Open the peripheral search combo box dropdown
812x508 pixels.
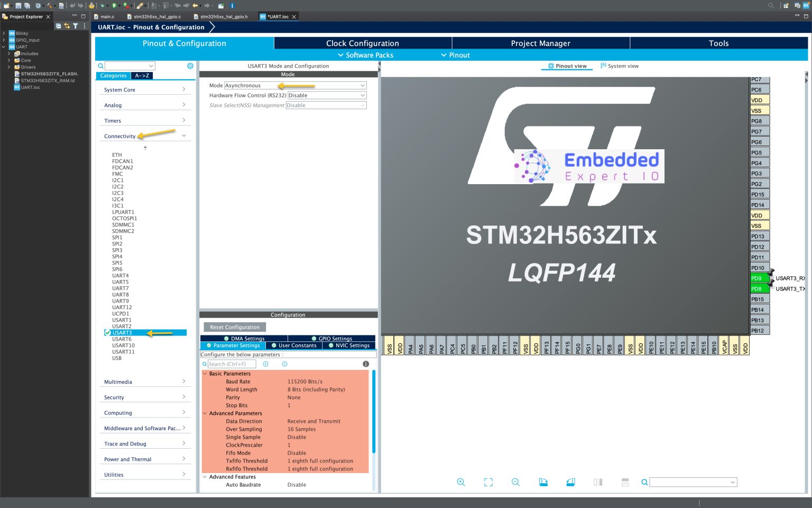(x=151, y=66)
